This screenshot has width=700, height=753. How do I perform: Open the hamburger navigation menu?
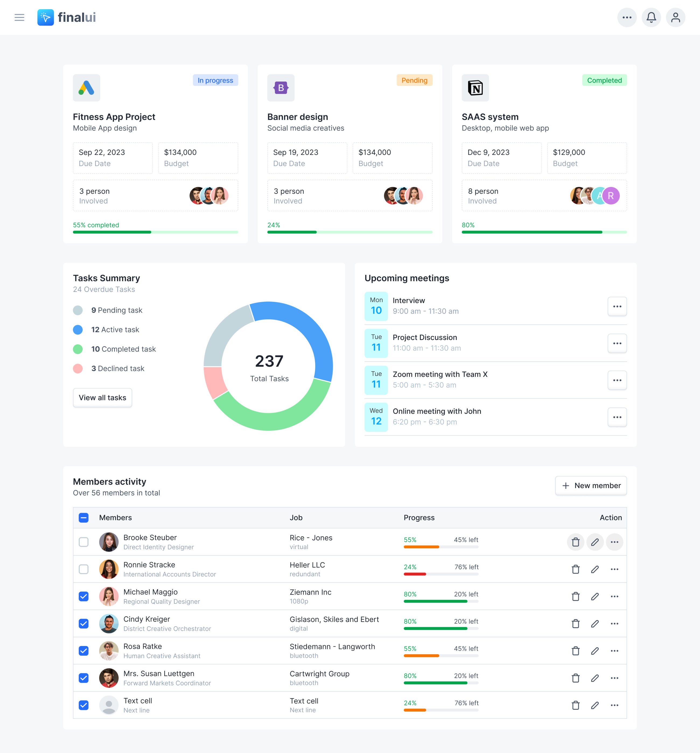pos(19,17)
